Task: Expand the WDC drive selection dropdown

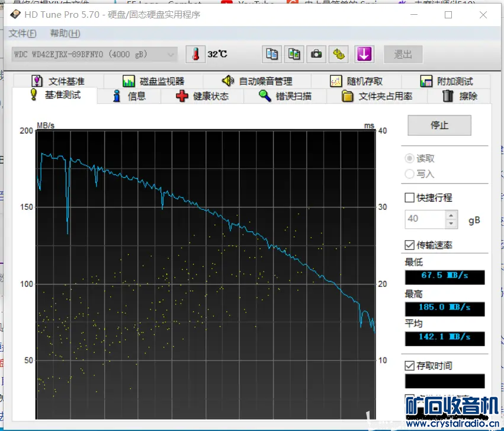Action: pos(171,55)
